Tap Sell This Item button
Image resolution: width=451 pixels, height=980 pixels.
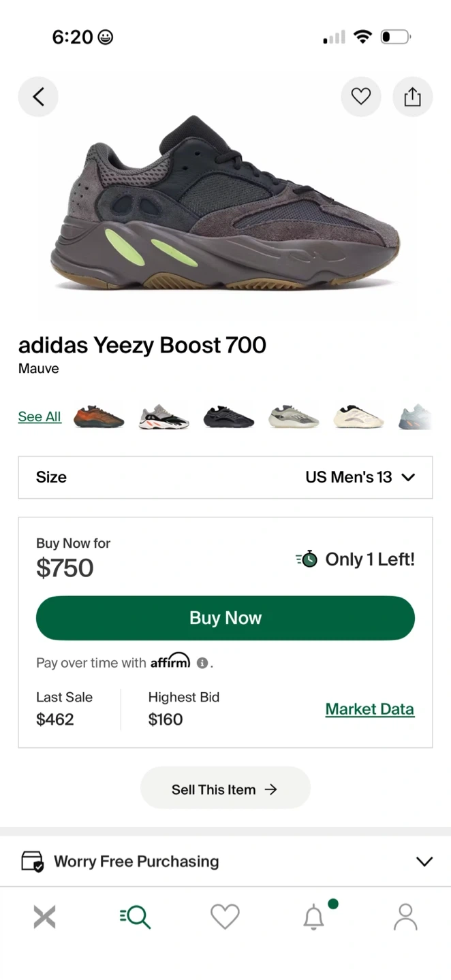coord(225,789)
